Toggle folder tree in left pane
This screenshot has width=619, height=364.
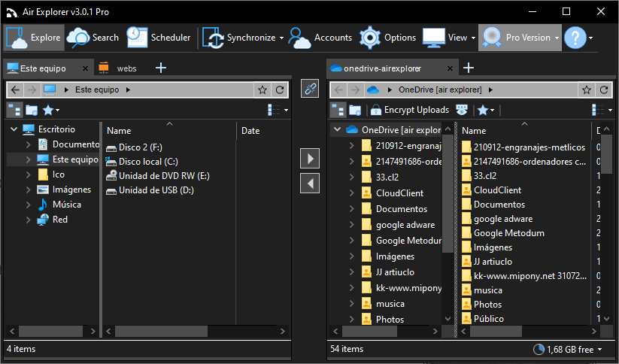pyautogui.click(x=14, y=110)
